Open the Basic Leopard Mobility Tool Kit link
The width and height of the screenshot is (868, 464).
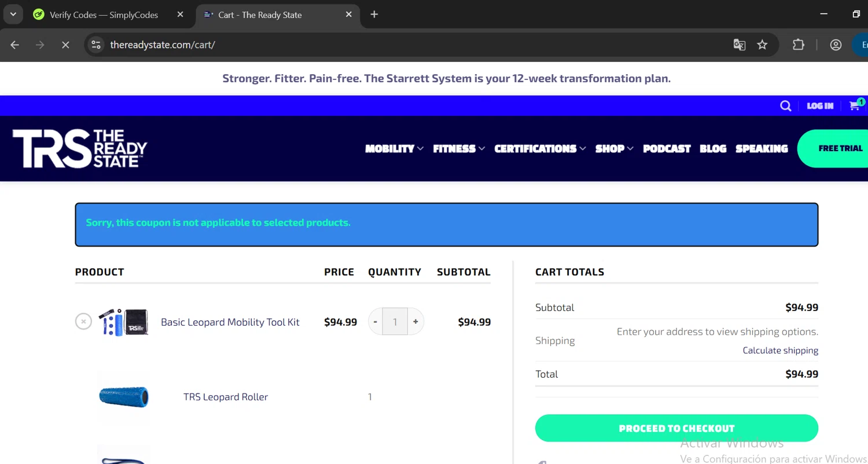pos(230,322)
